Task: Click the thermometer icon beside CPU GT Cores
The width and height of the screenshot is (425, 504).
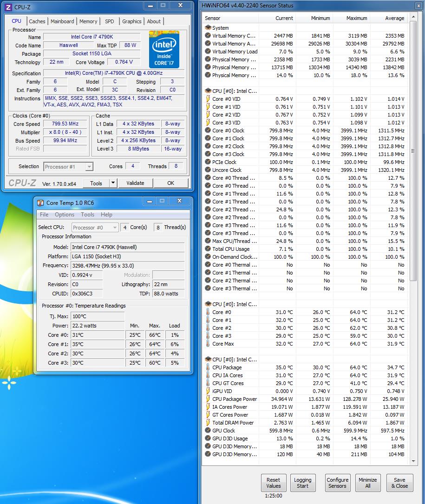Action: pyautogui.click(x=208, y=383)
